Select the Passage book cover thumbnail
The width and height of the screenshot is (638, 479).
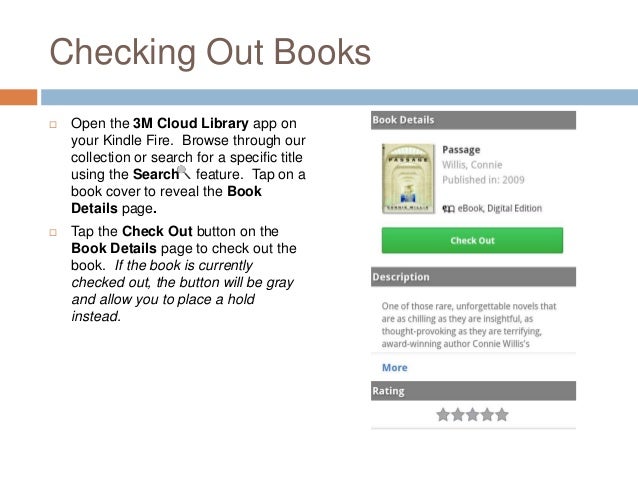click(408, 178)
